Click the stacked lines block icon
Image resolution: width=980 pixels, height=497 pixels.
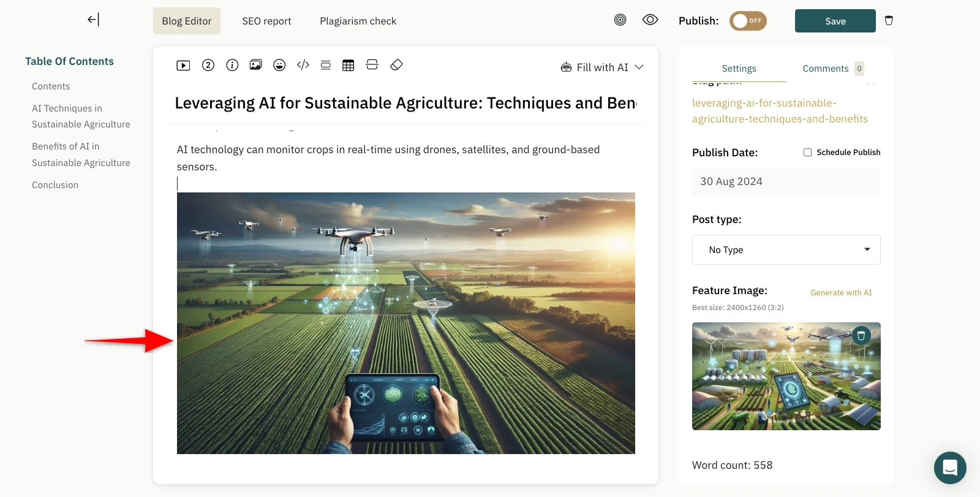[326, 65]
